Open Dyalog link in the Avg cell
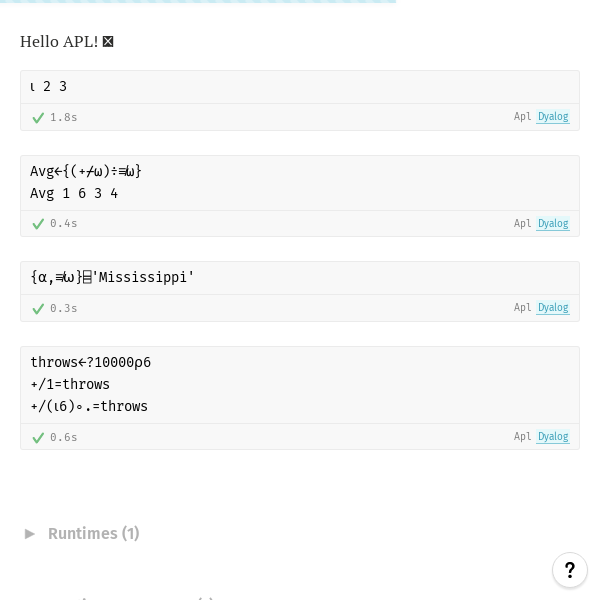The width and height of the screenshot is (600, 600). (x=553, y=223)
